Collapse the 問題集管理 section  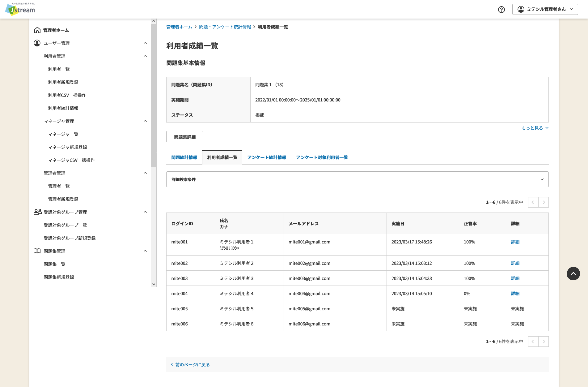(x=145, y=251)
